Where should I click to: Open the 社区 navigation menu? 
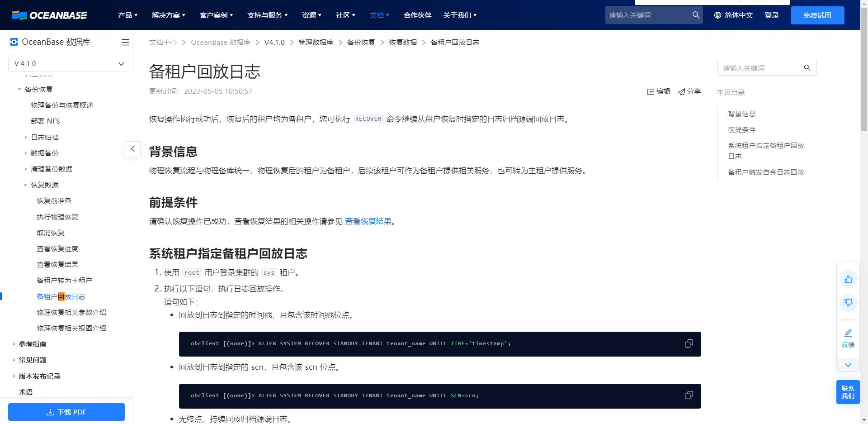[x=346, y=15]
